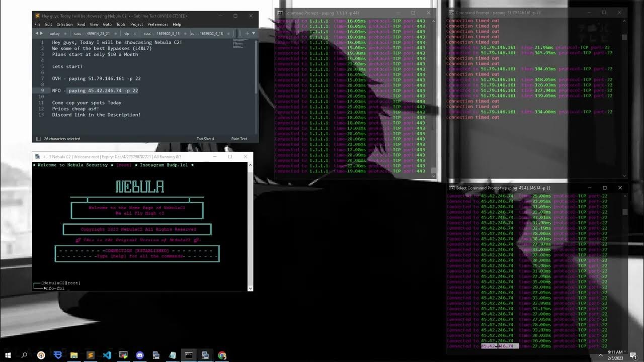Close the paping 45.42.246.74 Command Prompt
644x362 pixels.
[620, 188]
